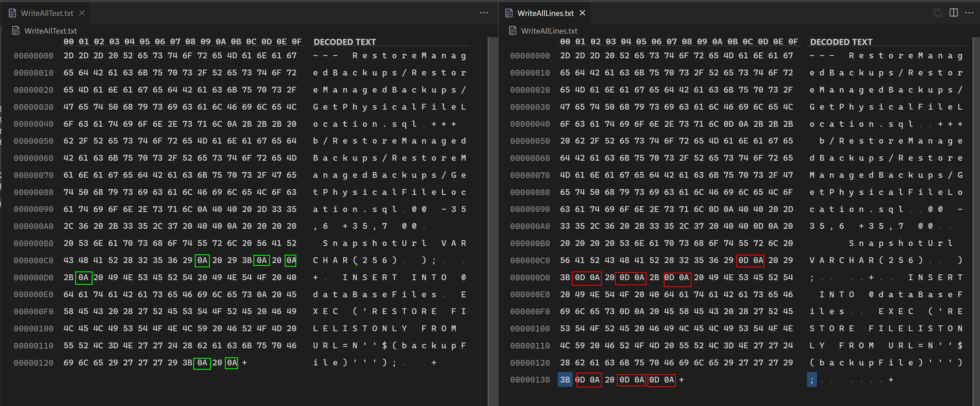Open the left editor's more actions menu
980x406 pixels.
484,13
